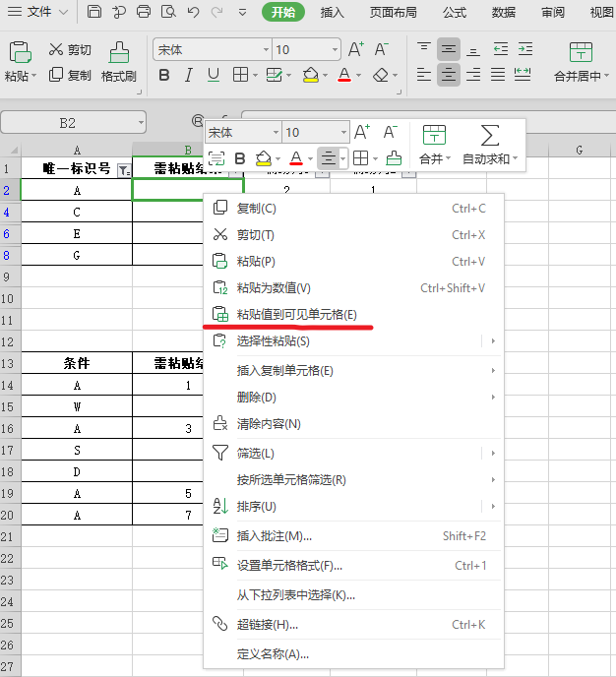Click format painter in mini toolbar
The image size is (616, 677).
tap(394, 158)
